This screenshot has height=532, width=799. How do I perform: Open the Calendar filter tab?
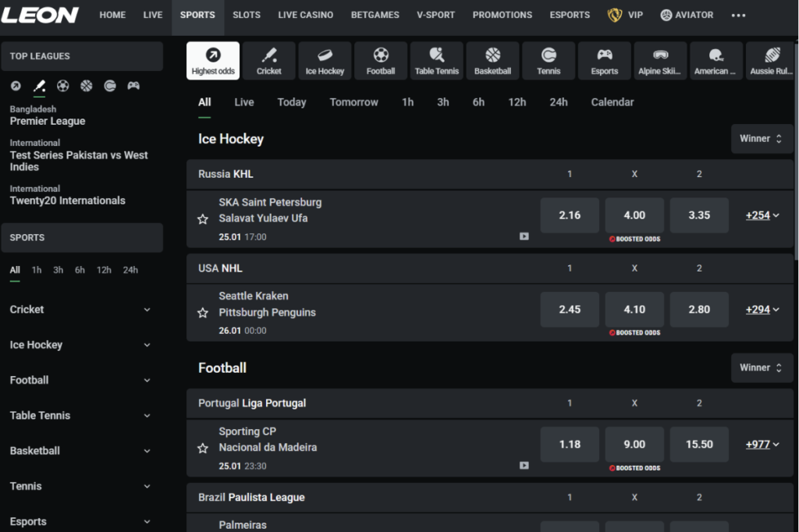[x=613, y=102]
